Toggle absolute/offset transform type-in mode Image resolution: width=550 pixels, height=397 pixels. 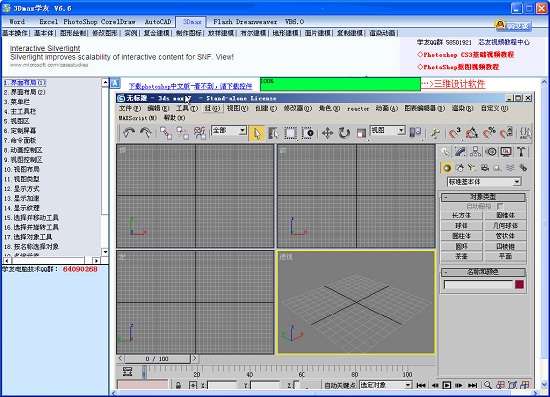click(193, 385)
